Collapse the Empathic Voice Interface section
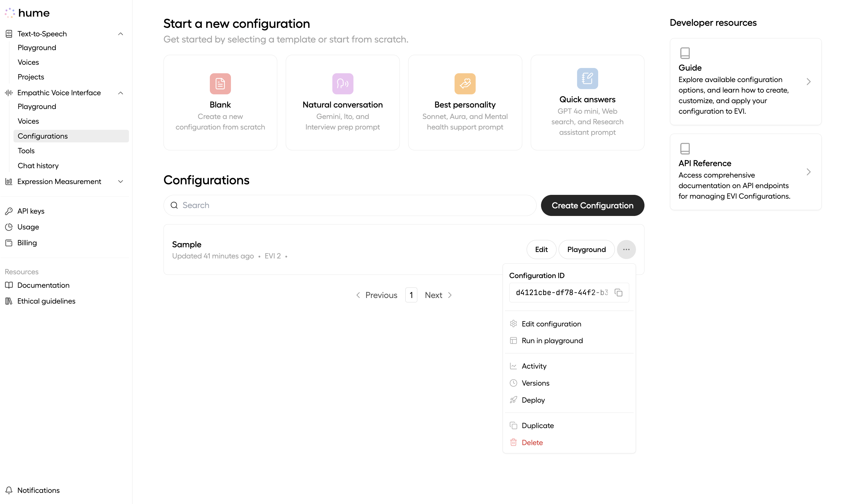859x504 pixels. click(121, 93)
